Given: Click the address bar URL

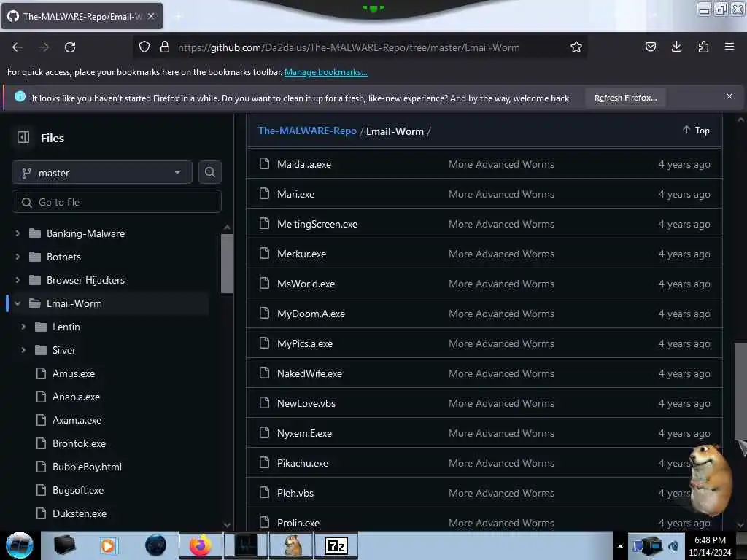Looking at the screenshot, I should 348,47.
